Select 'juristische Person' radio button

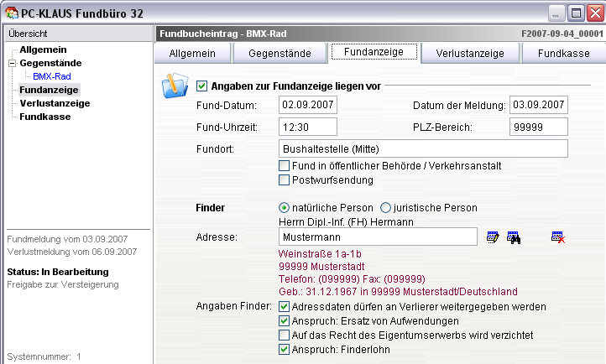pyautogui.click(x=386, y=207)
